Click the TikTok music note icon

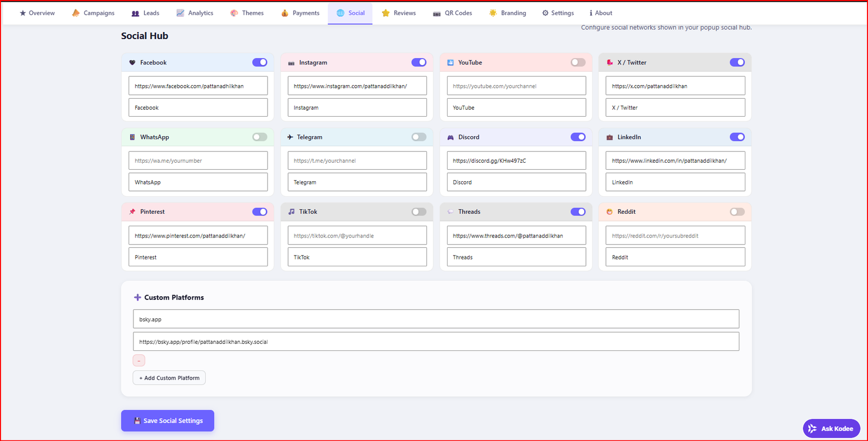(x=291, y=212)
